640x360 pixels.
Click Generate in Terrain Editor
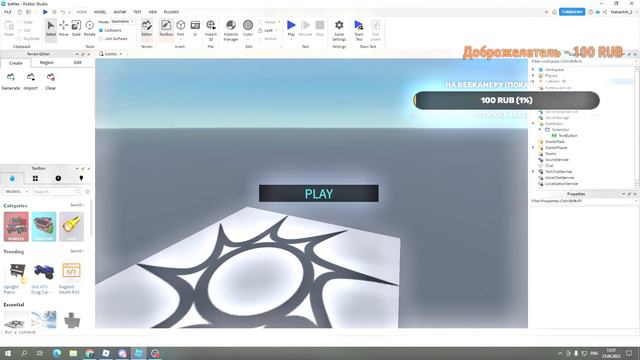click(11, 81)
